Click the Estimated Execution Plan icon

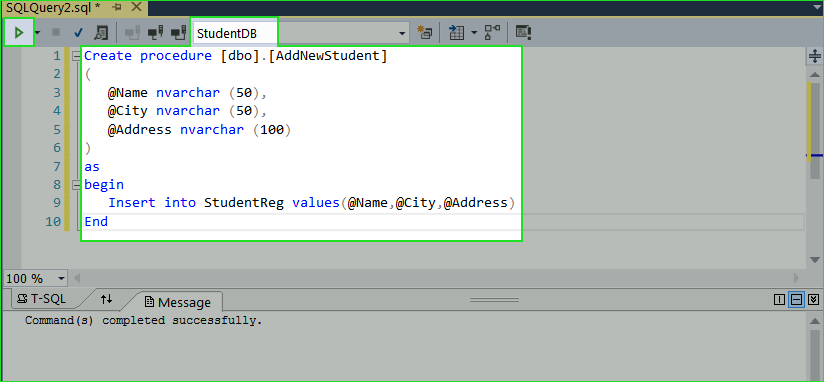(x=101, y=33)
